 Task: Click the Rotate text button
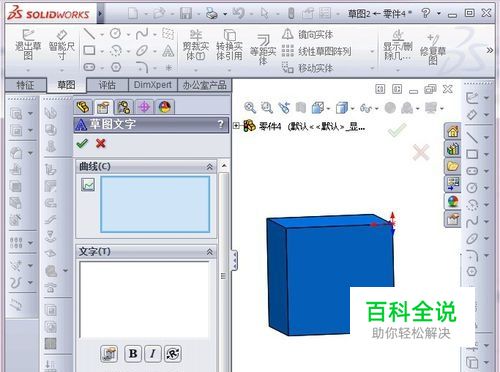(173, 354)
